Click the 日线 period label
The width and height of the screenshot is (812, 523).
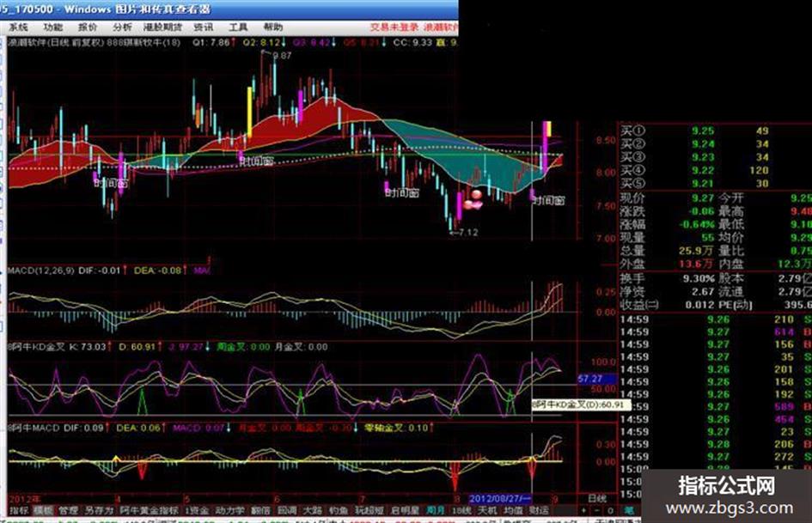point(597,498)
